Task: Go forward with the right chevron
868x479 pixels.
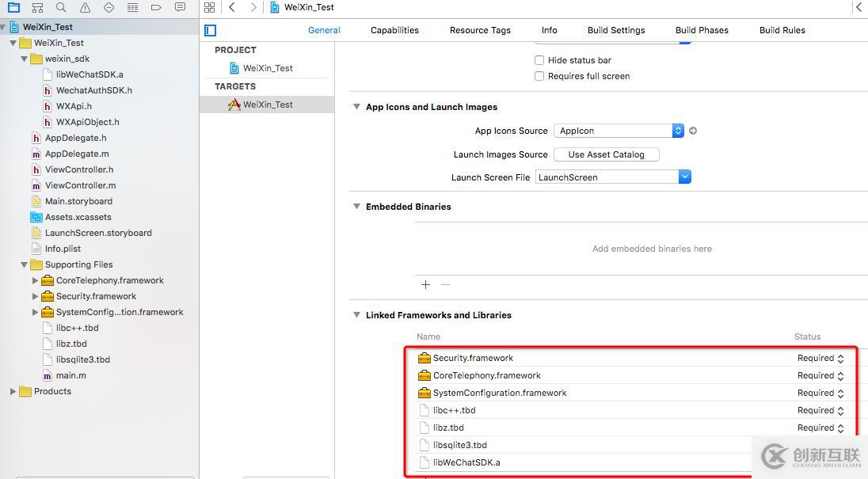Action: (253, 7)
